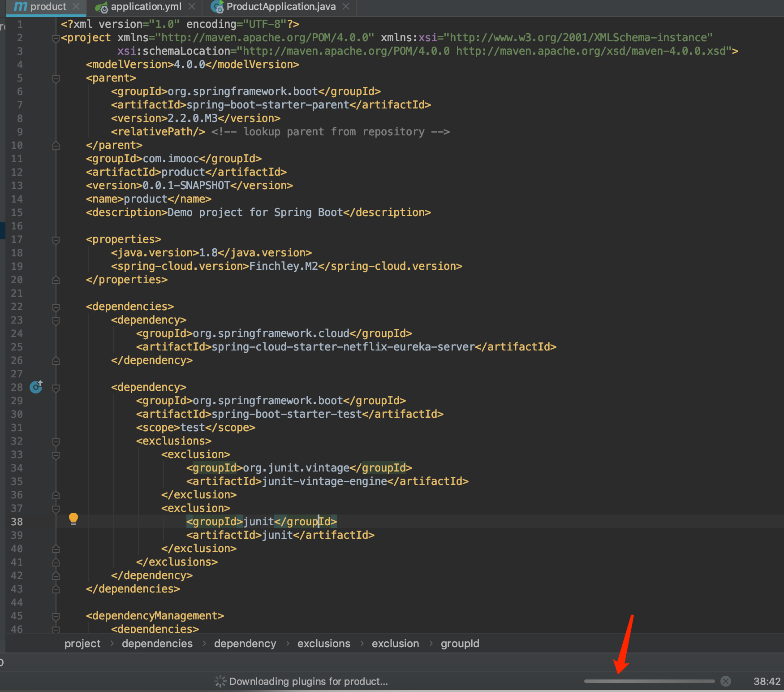Cancel the plugin download with the X icon

[726, 681]
